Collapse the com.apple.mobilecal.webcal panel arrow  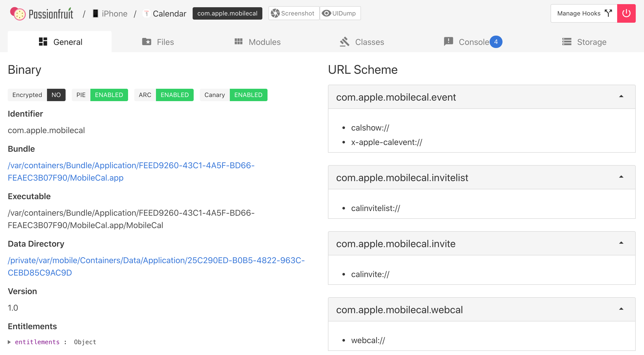(621, 309)
